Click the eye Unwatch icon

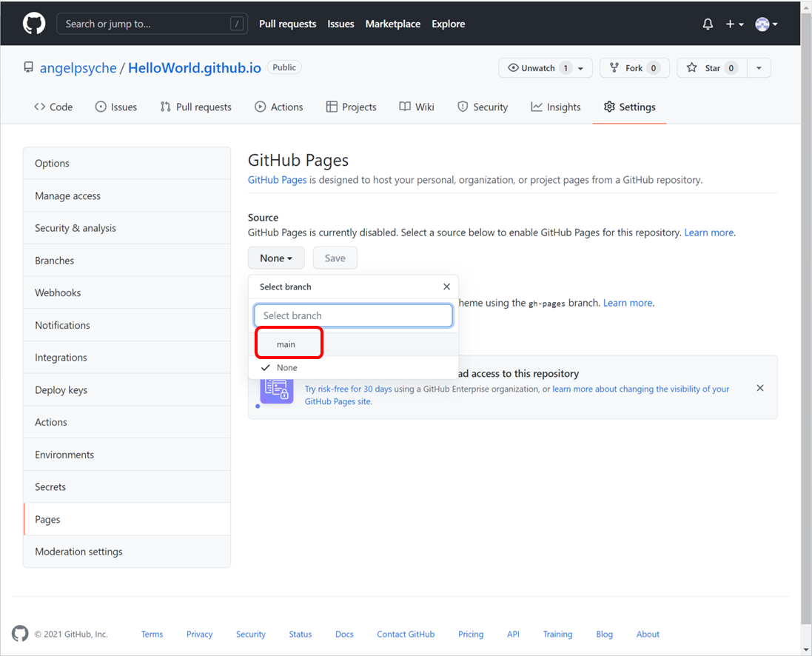coord(513,67)
